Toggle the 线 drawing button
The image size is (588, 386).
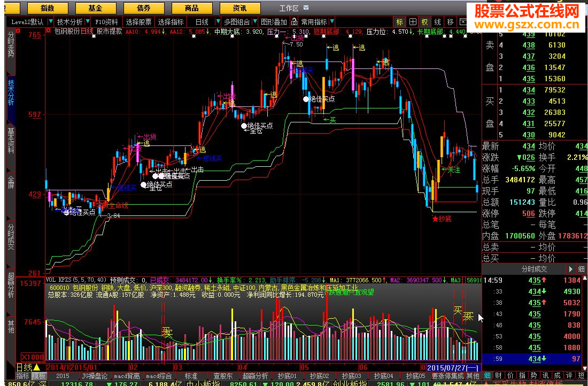coord(438,22)
